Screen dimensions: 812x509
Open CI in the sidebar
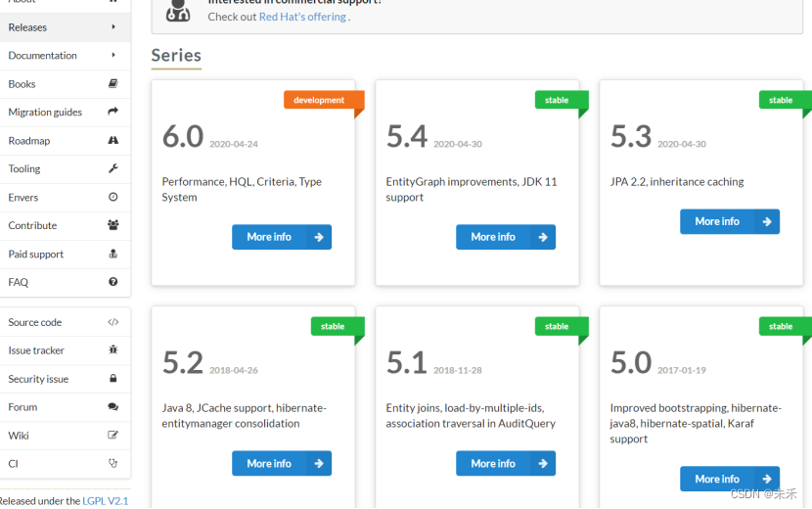(x=66, y=463)
